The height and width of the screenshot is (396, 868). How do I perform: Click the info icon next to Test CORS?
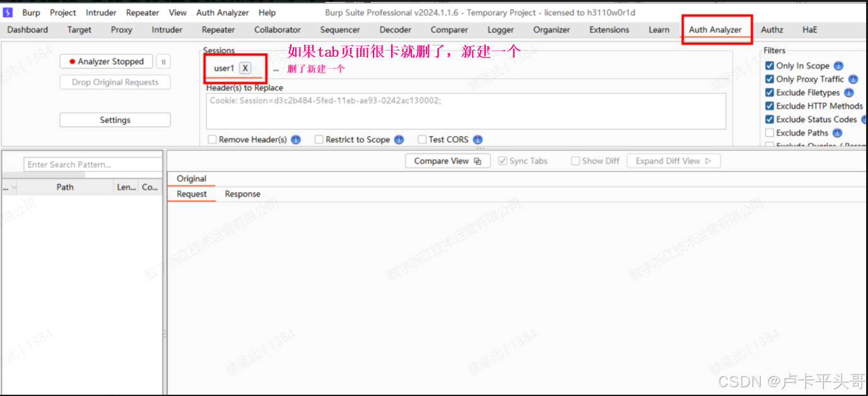(478, 139)
